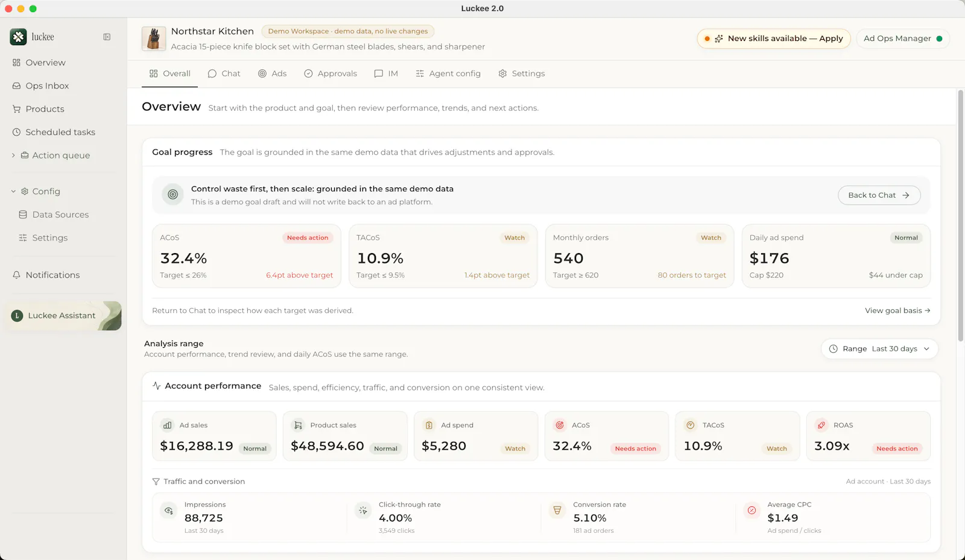The height and width of the screenshot is (560, 965).
Task: Click the Ad sales bar chart icon
Action: click(x=167, y=425)
